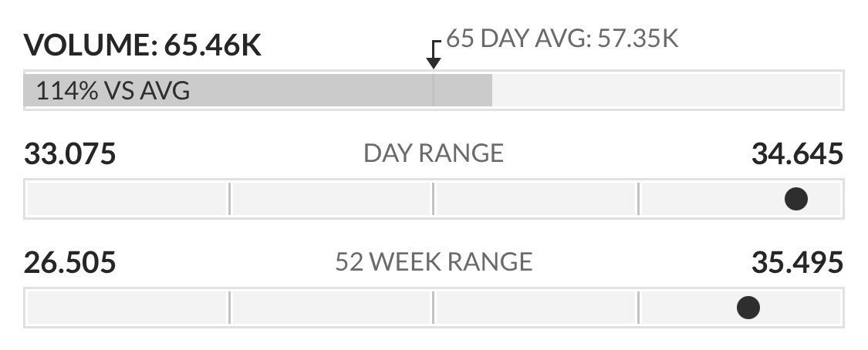Click the 52 WEEK RANGE label

[x=434, y=261]
